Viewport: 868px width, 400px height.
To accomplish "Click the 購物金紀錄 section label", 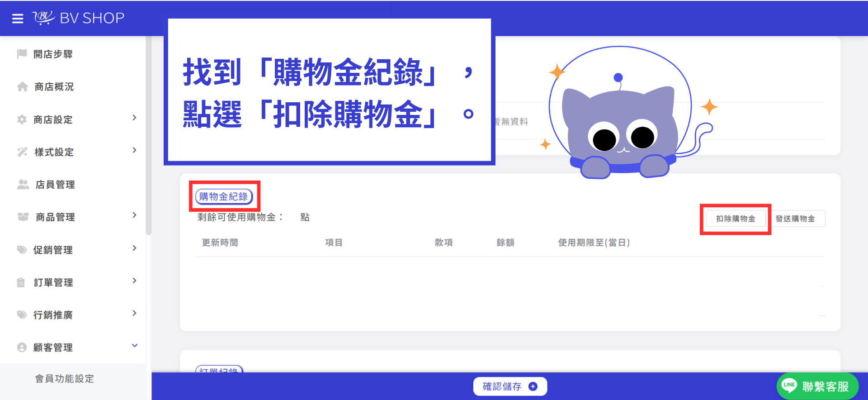I will 224,196.
